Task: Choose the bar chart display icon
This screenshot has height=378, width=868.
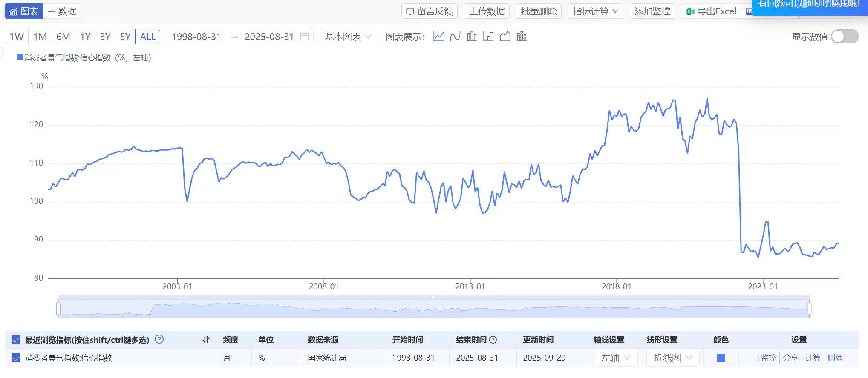Action: tap(472, 37)
